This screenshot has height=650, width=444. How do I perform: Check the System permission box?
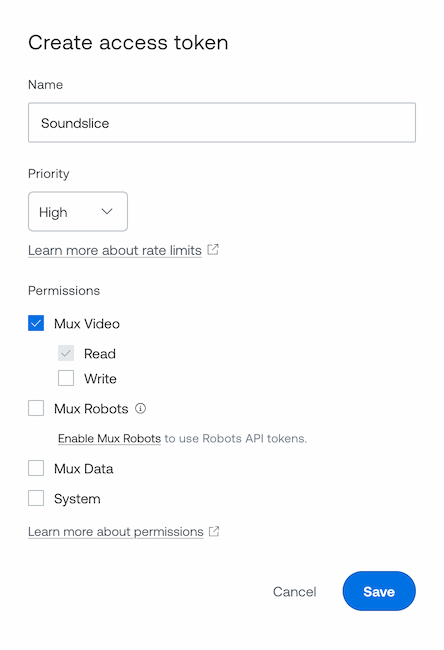pos(36,498)
